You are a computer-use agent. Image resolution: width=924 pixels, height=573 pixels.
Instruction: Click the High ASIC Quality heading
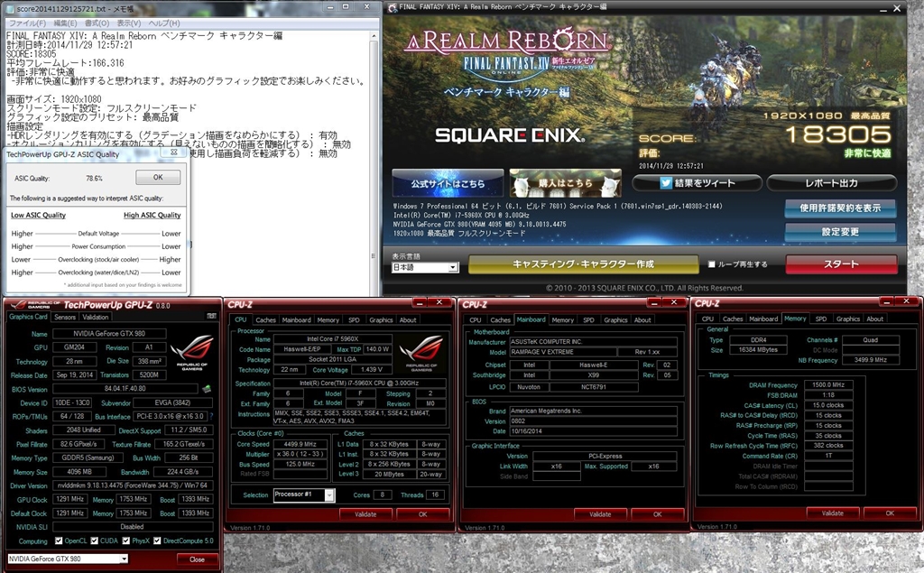pyautogui.click(x=152, y=215)
